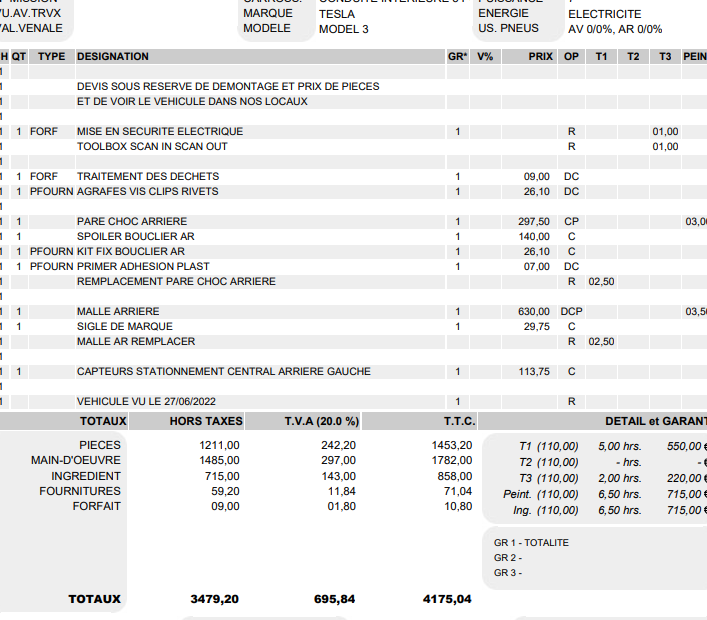The height and width of the screenshot is (620, 707).
Task: Click VEHICULE VU LE 27/06/2022 note
Action: [x=146, y=401]
